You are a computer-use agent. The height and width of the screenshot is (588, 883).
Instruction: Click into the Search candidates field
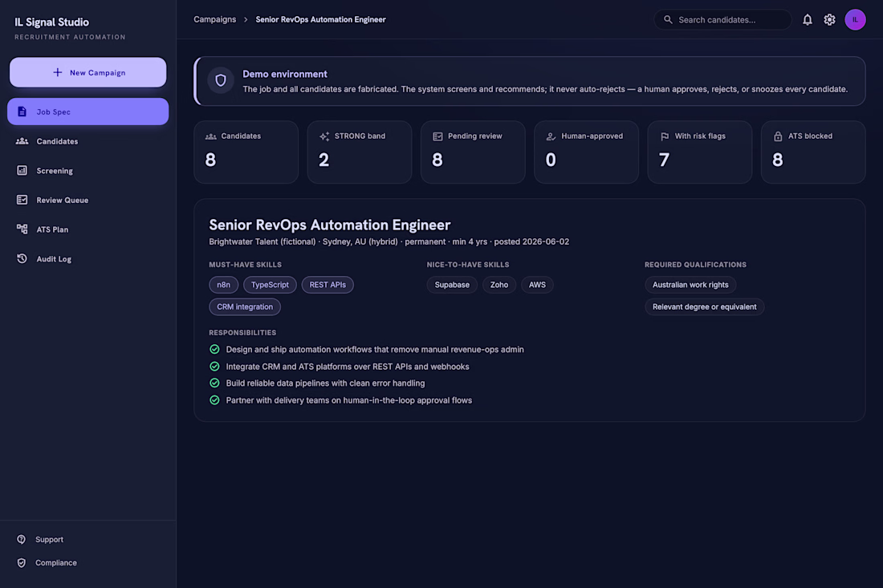[722, 20]
